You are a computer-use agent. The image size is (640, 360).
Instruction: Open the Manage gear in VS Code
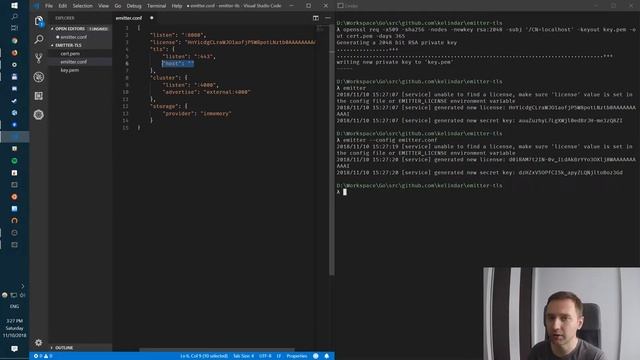38,342
